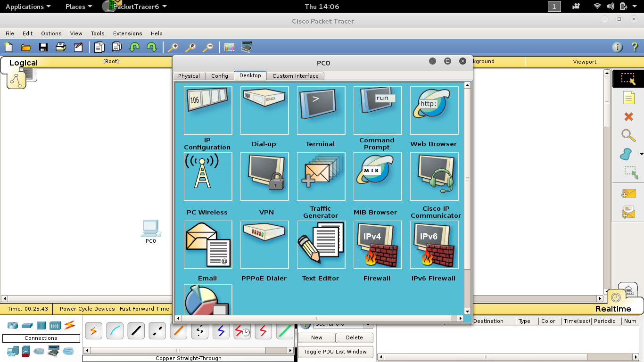Open the IPv6 Firewall tool

coord(434,245)
